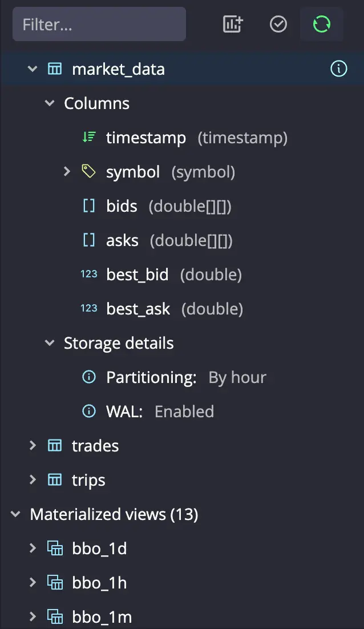
Task: Collapse the market_data table node
Action: point(32,68)
